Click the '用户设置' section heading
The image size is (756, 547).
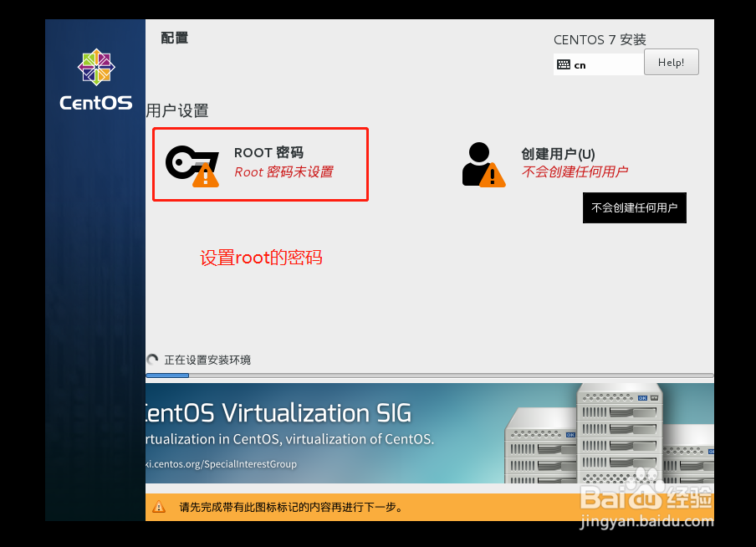(177, 111)
